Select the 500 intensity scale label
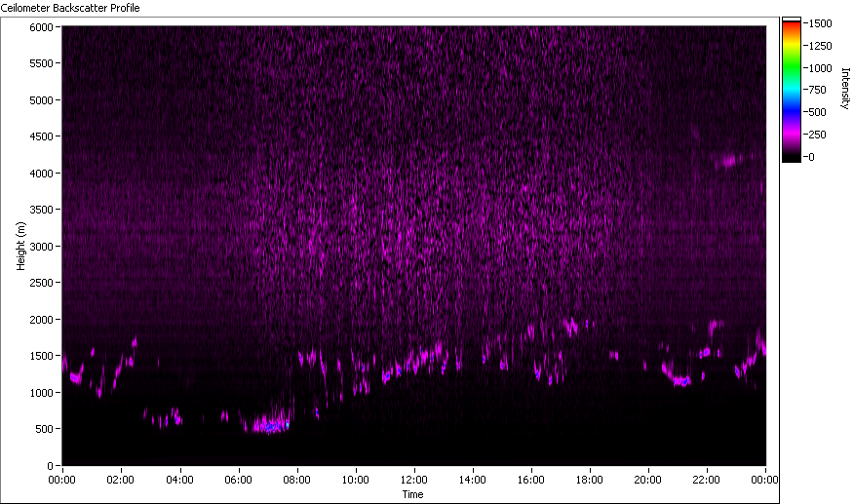854x504 pixels. click(818, 112)
